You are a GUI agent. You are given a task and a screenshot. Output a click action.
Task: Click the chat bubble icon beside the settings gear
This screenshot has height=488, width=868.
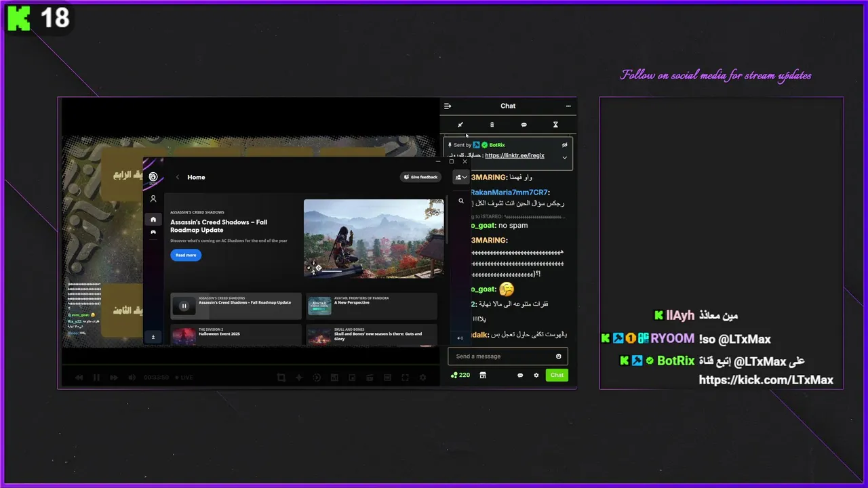pos(520,375)
